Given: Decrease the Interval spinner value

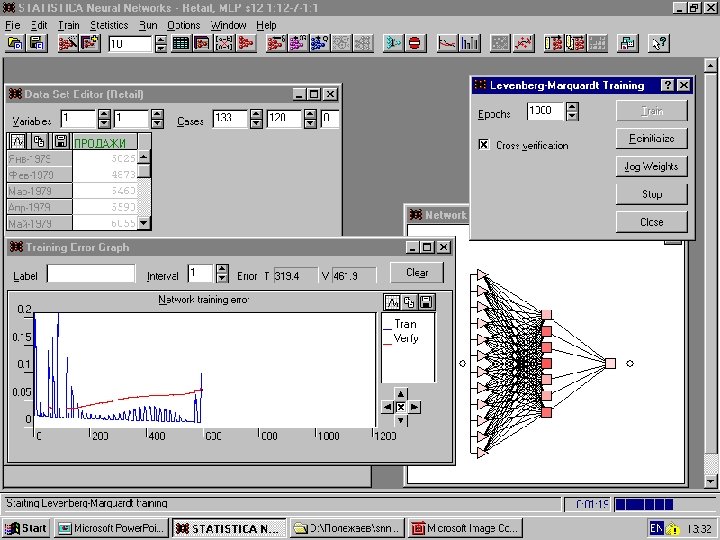Looking at the screenshot, I should [x=222, y=278].
